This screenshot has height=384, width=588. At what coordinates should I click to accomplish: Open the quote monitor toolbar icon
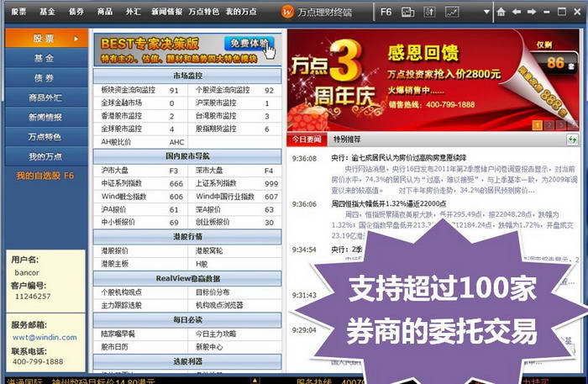pos(408,13)
